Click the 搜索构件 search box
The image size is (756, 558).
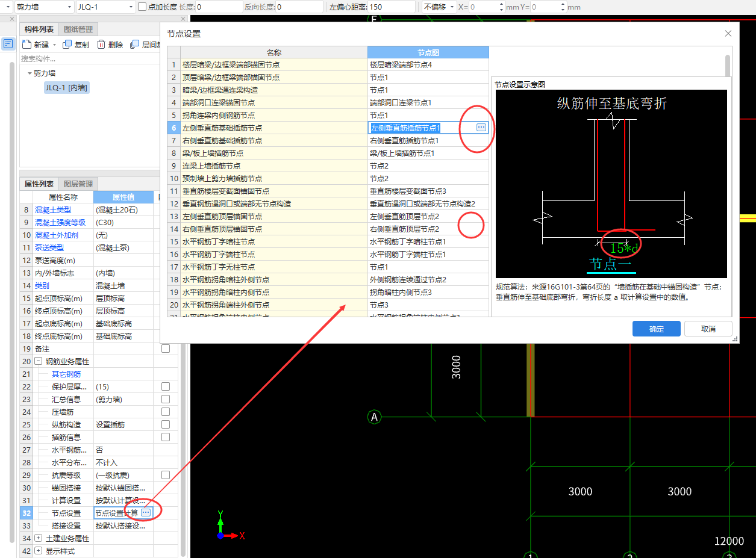click(x=90, y=59)
